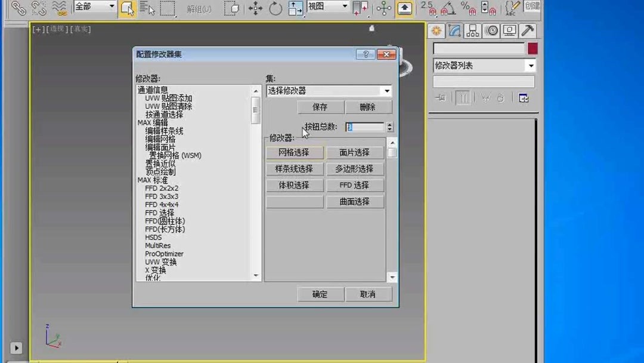Image resolution: width=644 pixels, height=363 pixels.
Task: Switch to the Create panel sunburst icon
Action: pos(437,30)
